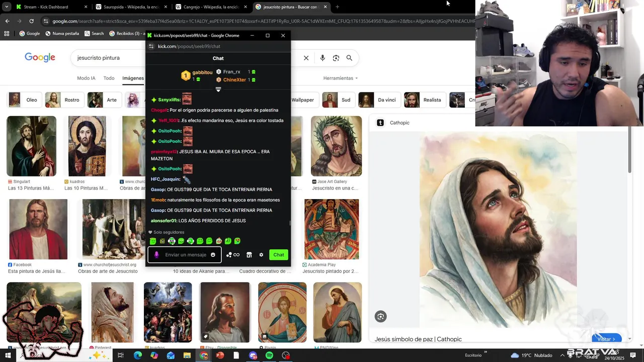Focus the Enviar un mensaje field
The width and height of the screenshot is (644, 362).
185,255
